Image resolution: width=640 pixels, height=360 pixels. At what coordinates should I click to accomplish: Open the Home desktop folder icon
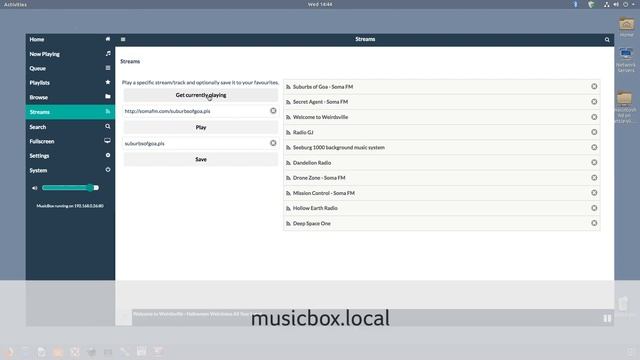(x=626, y=27)
